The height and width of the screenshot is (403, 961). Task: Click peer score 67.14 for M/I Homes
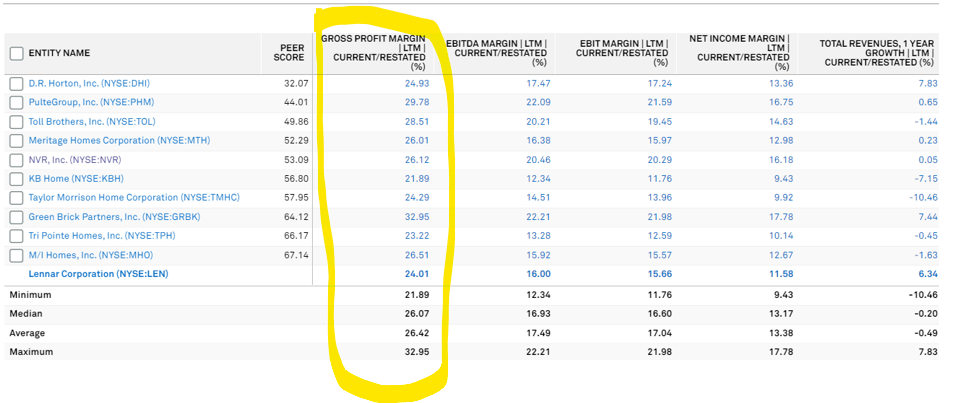pos(296,255)
